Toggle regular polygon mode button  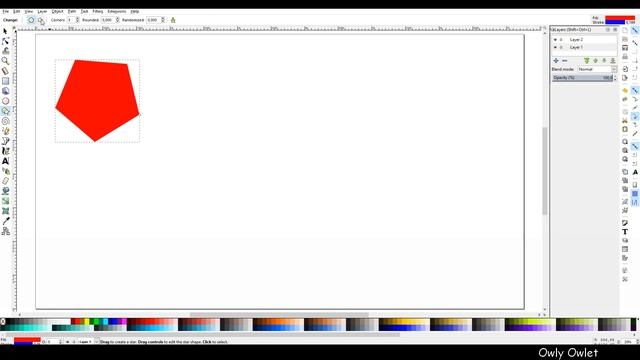pyautogui.click(x=31, y=20)
